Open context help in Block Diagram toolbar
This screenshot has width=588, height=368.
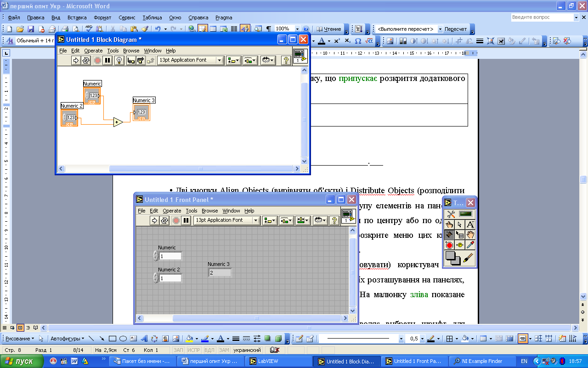coord(286,60)
